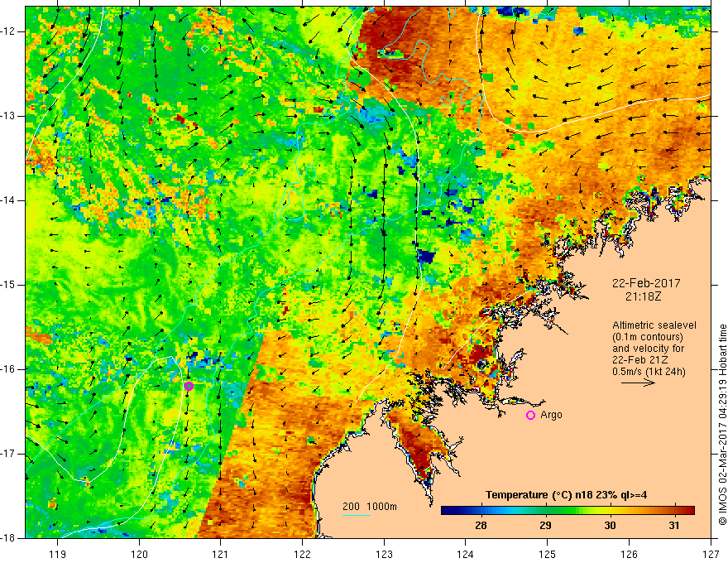The image size is (728, 563).
Task: Click latitude label -16 on the axis
Action: [x=9, y=369]
